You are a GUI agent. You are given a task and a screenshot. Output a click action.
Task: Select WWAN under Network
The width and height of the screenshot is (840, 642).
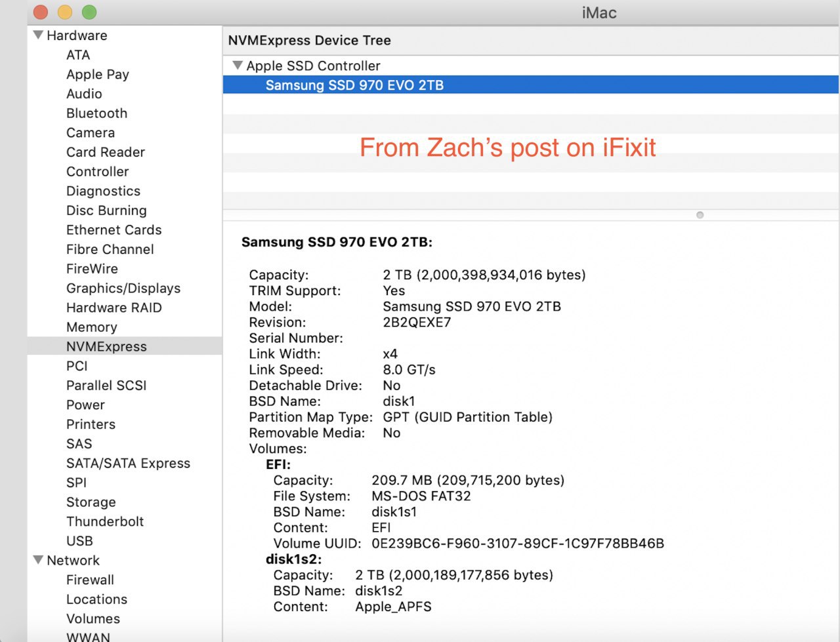coord(88,637)
